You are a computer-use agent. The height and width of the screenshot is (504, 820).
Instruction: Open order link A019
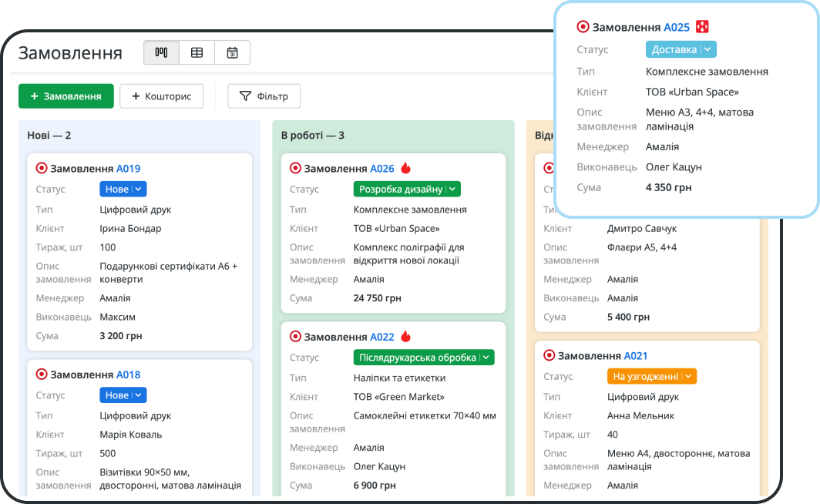(128, 168)
